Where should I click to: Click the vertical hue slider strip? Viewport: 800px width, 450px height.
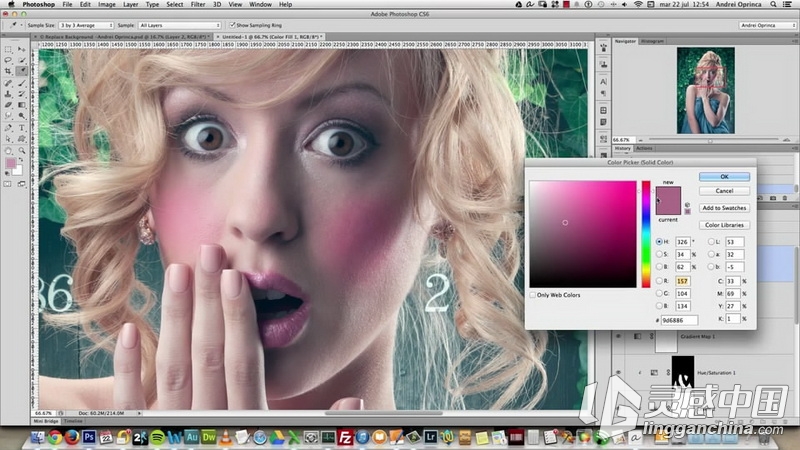coord(646,234)
